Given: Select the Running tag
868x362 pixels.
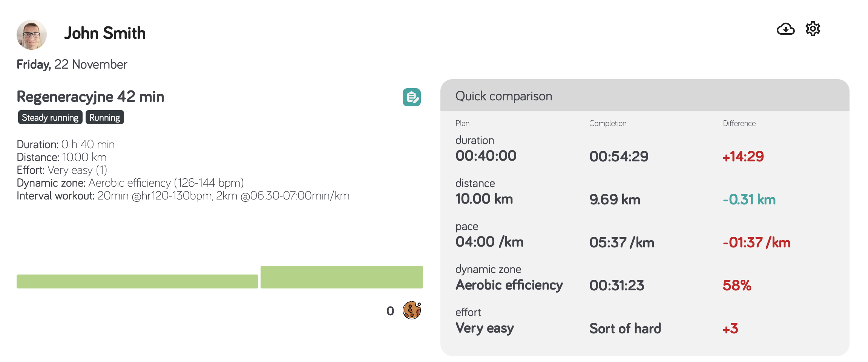Looking at the screenshot, I should (x=105, y=117).
